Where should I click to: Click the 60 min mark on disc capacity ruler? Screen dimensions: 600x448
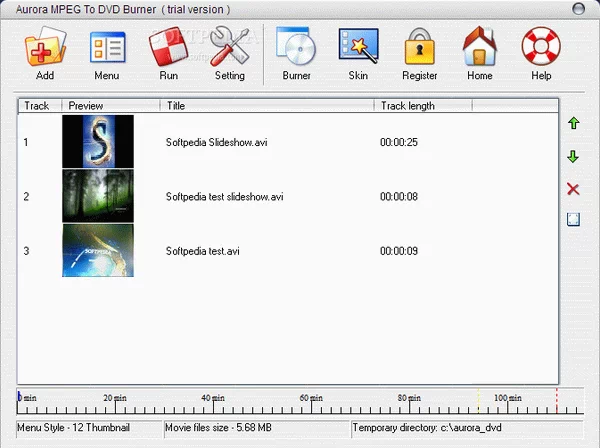coord(311,400)
